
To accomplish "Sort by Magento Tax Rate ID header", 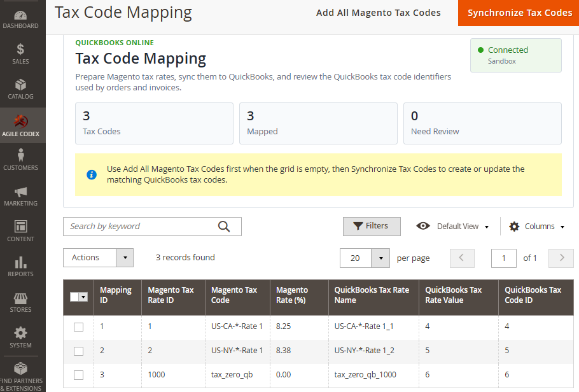I will point(173,297).
